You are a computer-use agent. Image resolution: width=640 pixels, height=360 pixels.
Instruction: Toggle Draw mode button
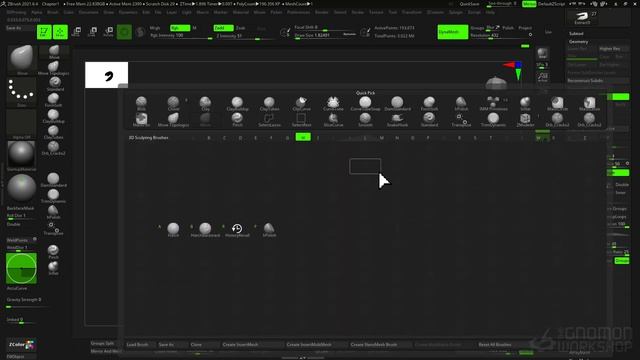tap(60, 31)
